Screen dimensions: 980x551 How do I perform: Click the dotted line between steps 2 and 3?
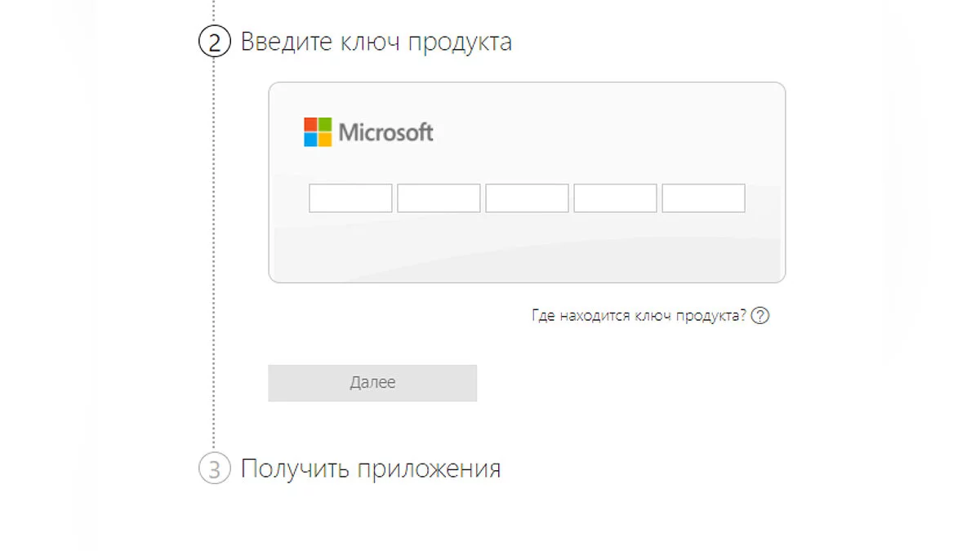tap(214, 245)
